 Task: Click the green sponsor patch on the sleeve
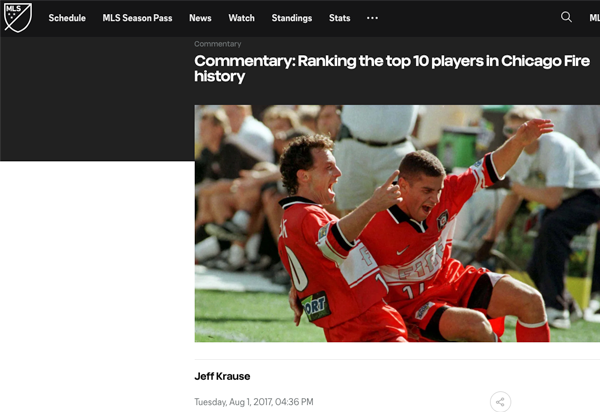click(x=316, y=305)
